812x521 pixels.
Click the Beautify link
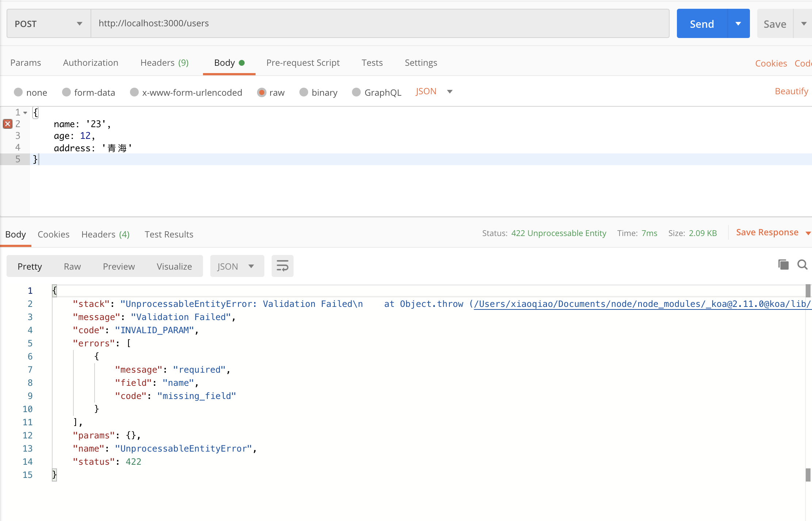click(791, 91)
